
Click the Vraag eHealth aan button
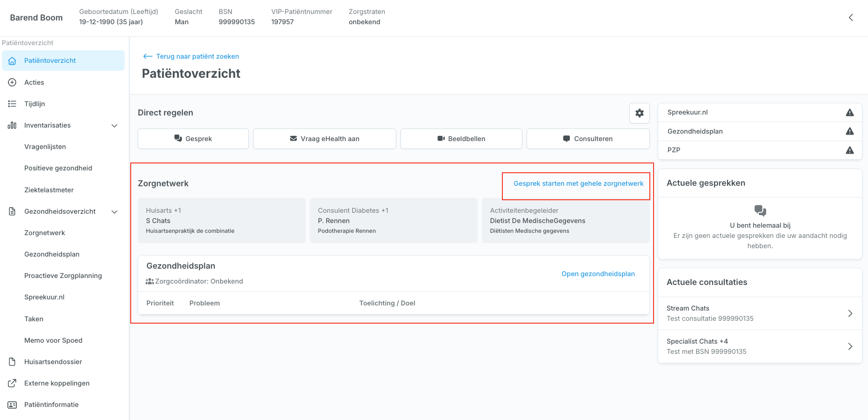click(324, 139)
